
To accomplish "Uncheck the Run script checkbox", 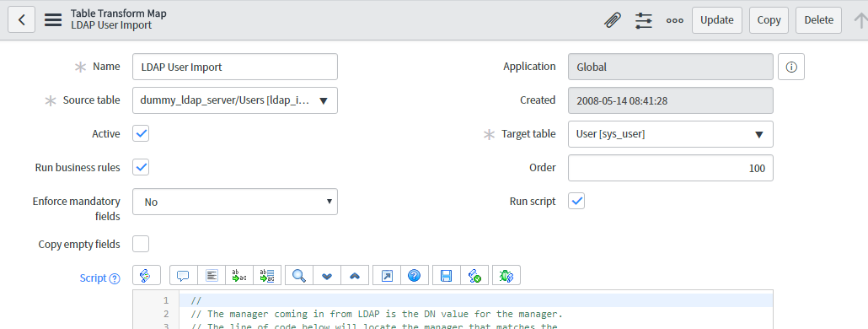I will (576, 201).
